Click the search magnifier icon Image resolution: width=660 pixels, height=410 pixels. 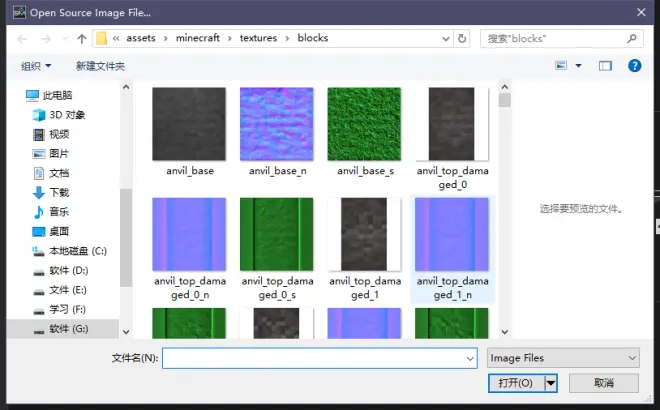pos(631,38)
